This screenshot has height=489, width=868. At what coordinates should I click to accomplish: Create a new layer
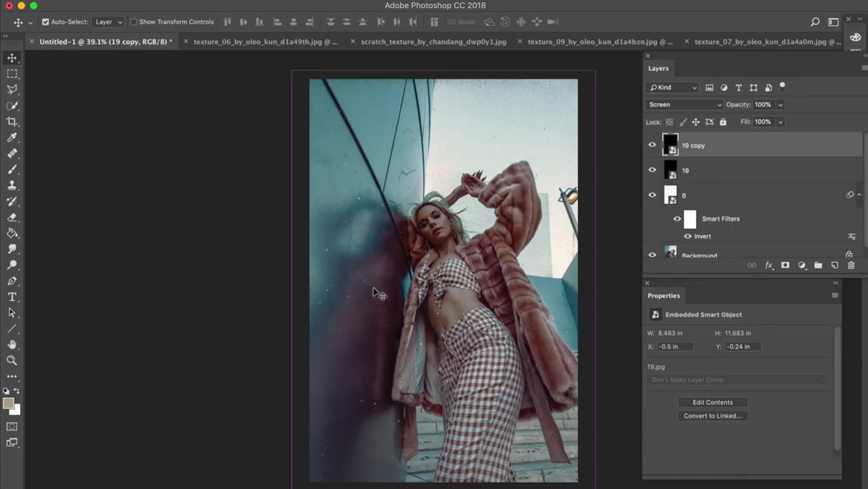click(x=834, y=265)
